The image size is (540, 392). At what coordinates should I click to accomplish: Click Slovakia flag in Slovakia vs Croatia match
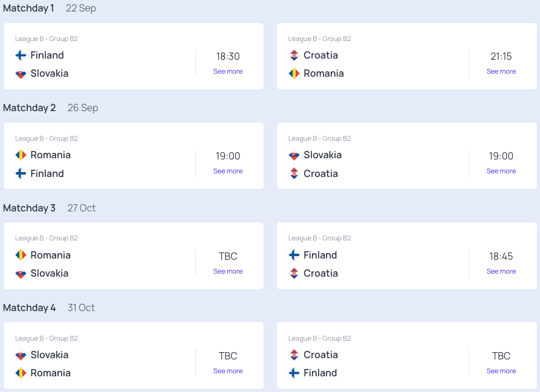click(x=294, y=155)
